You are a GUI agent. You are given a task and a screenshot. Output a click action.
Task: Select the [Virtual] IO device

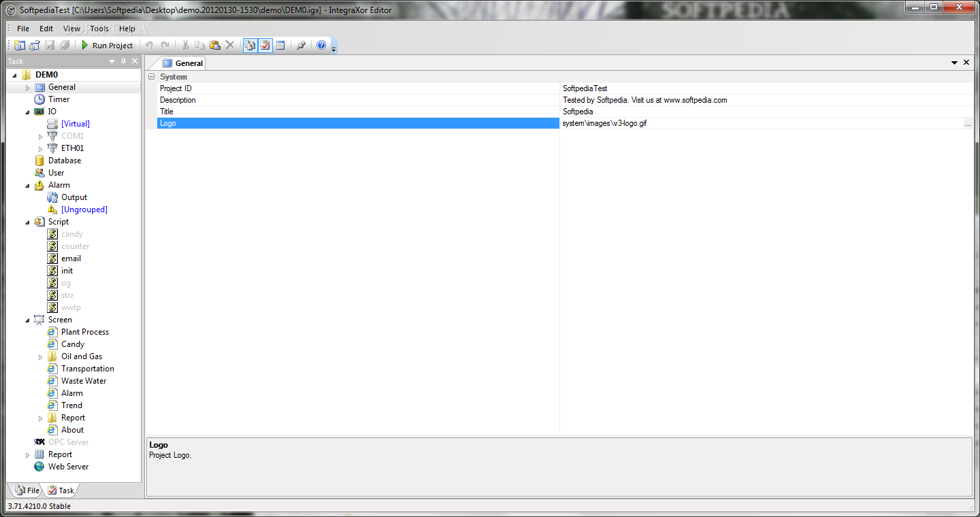(76, 124)
